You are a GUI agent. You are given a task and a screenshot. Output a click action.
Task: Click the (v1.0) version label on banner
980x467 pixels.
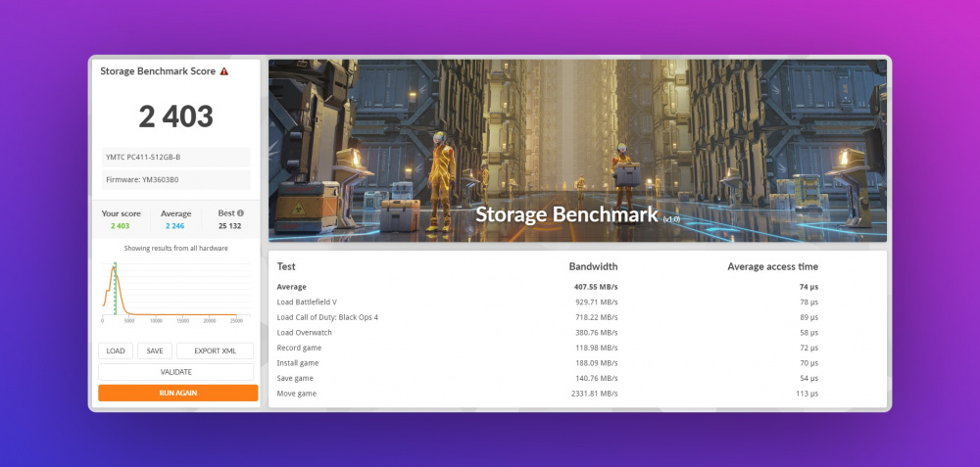coord(671,219)
